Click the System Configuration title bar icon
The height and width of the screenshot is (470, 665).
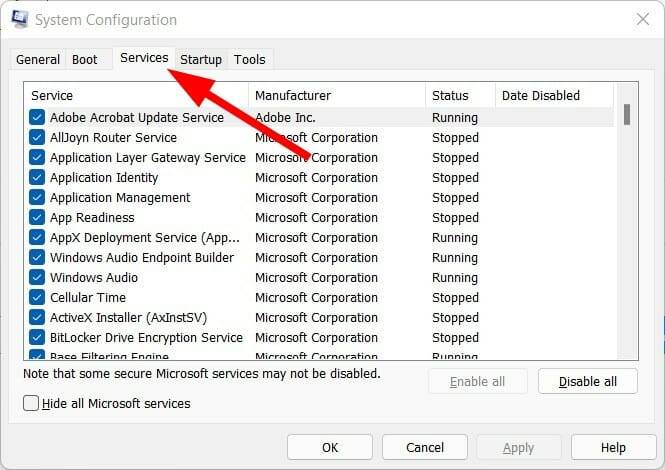point(19,19)
